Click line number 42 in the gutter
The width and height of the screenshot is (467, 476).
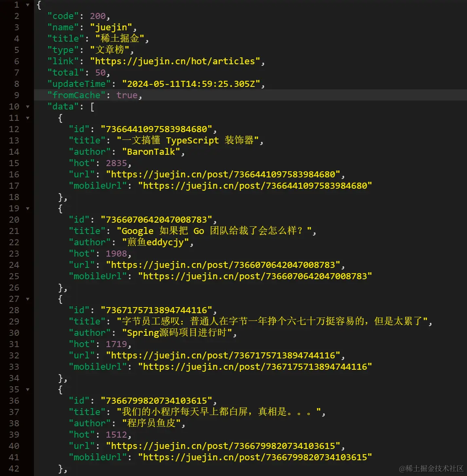pyautogui.click(x=14, y=469)
